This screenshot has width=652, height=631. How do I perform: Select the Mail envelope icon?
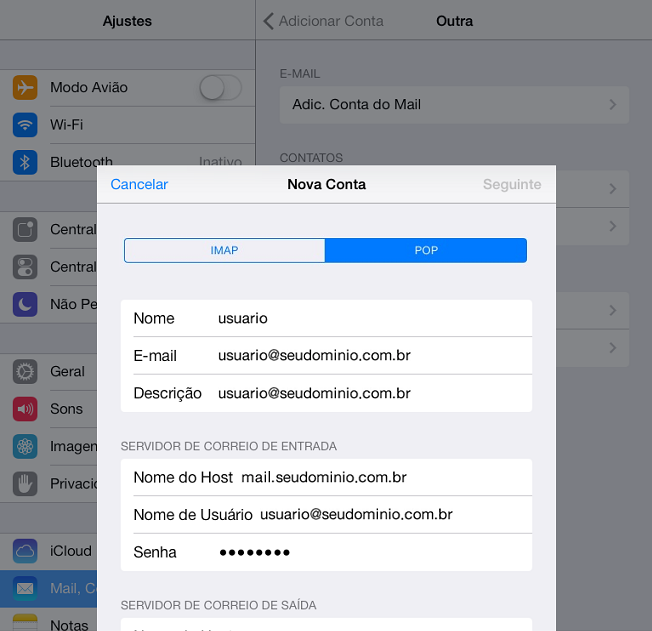(x=25, y=588)
